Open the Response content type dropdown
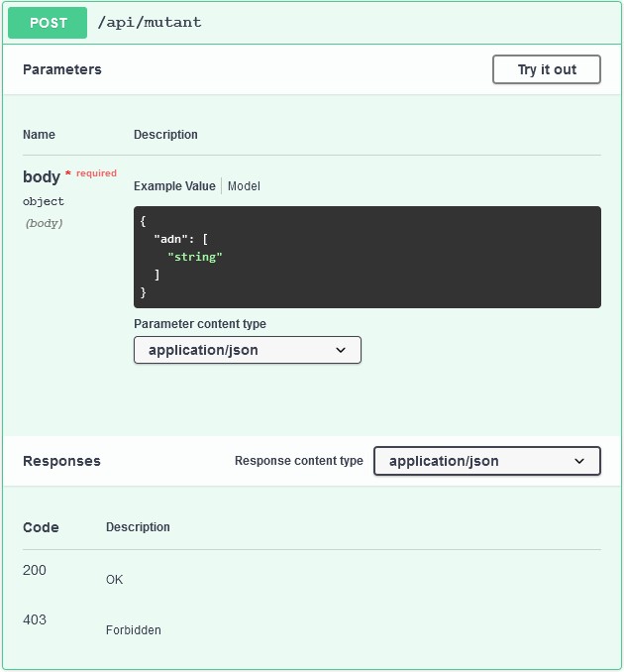The image size is (624, 672). click(487, 461)
